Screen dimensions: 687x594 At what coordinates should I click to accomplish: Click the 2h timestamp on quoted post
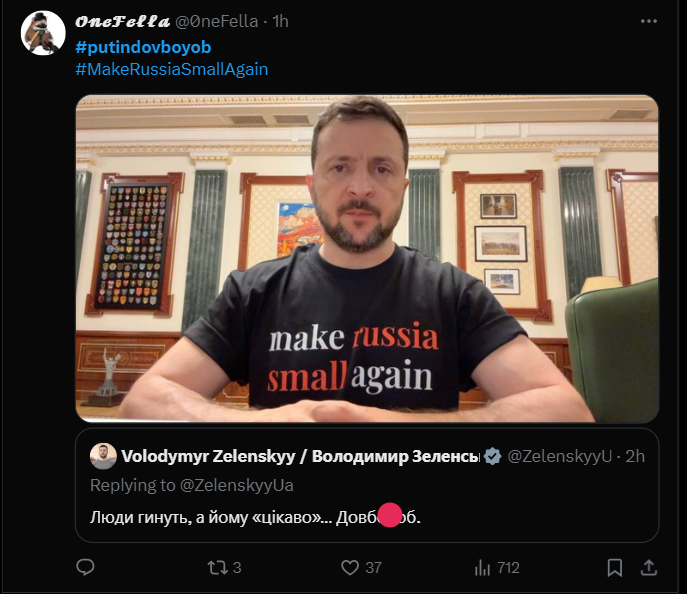(635, 457)
